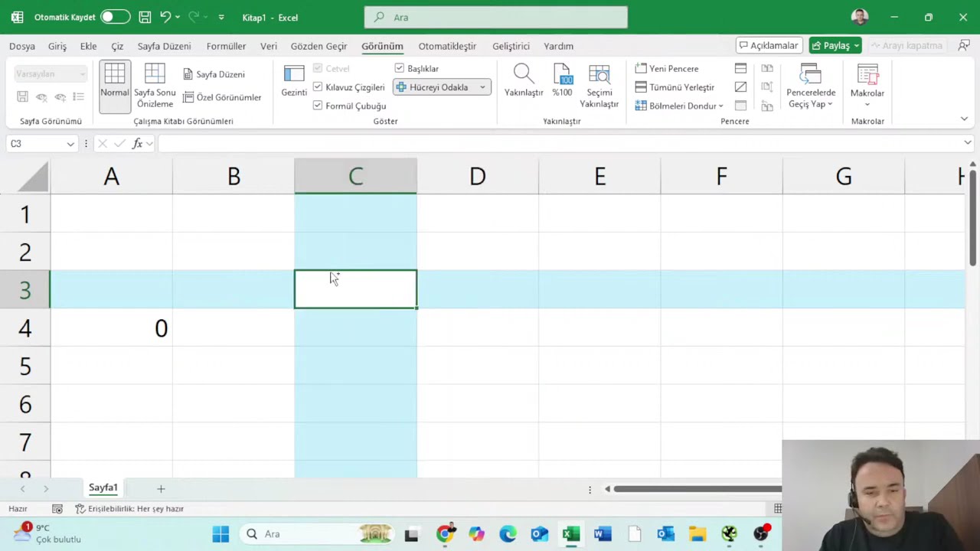
Task: Click the Windows Start button
Action: [x=220, y=533]
